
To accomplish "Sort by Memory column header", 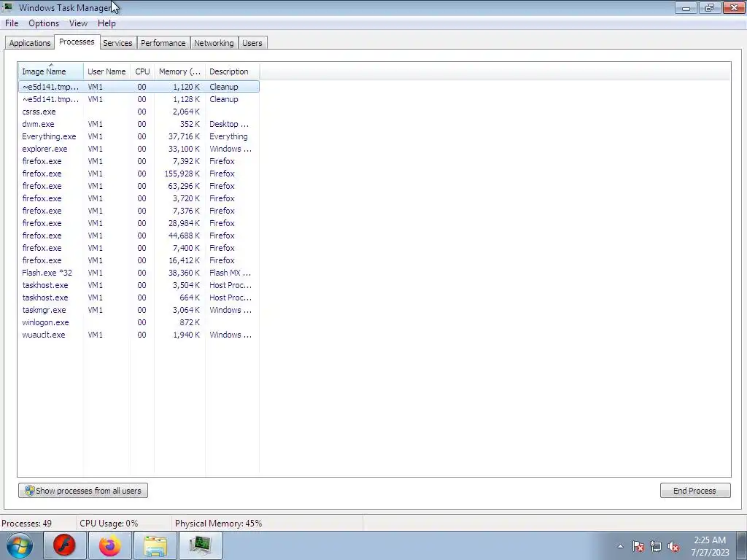I will pyautogui.click(x=179, y=71).
